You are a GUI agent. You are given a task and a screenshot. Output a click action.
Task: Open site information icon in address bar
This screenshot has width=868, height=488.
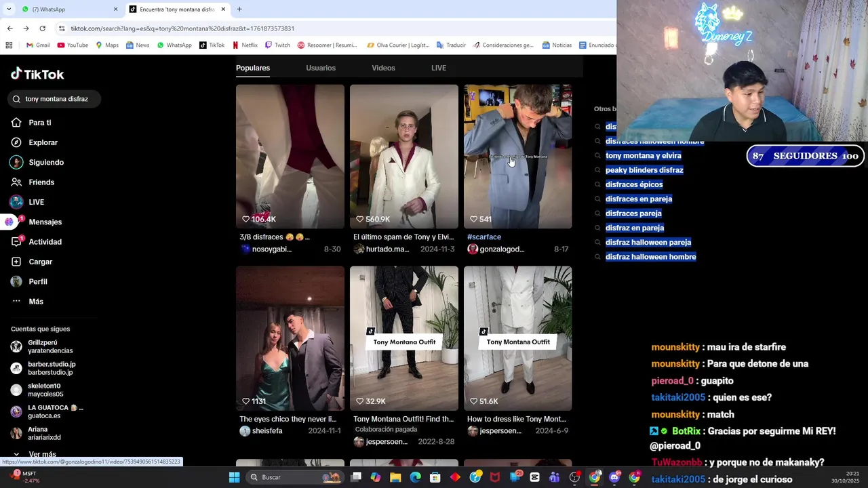62,28
